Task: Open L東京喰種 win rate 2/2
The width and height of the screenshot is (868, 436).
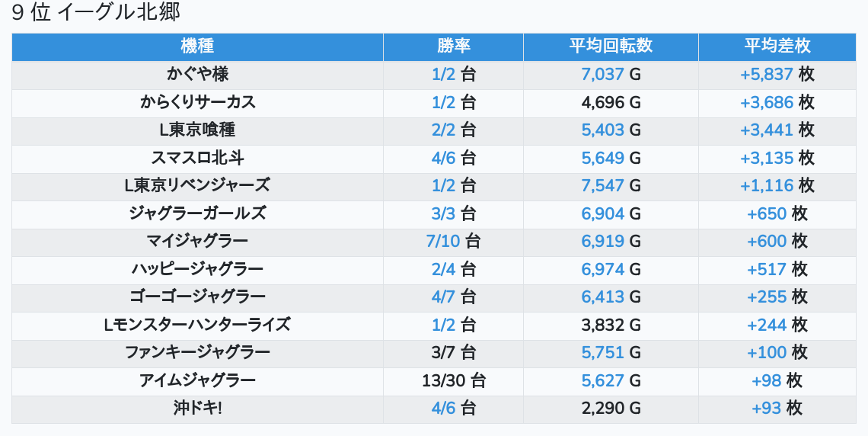Action: (443, 130)
